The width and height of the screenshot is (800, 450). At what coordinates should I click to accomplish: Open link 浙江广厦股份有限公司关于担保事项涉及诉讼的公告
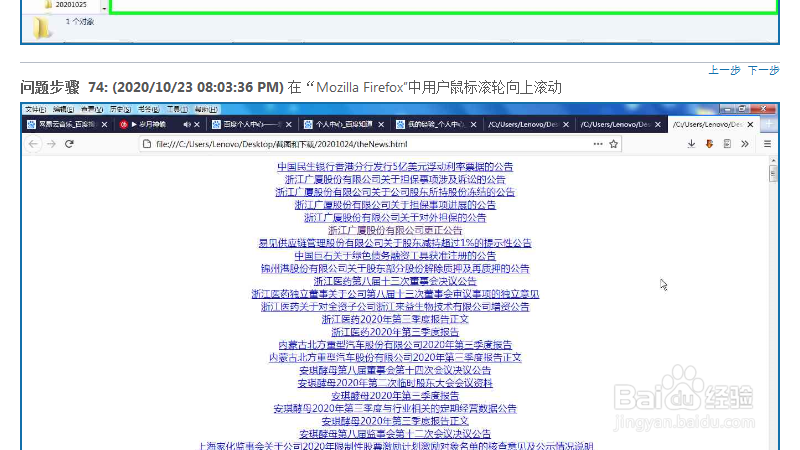pyautogui.click(x=395, y=180)
